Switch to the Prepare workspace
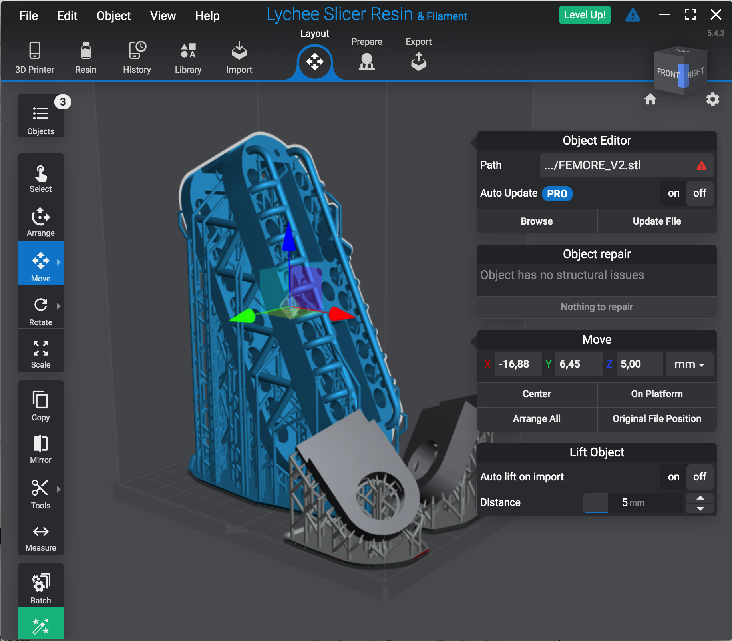732x641 pixels. coord(366,54)
